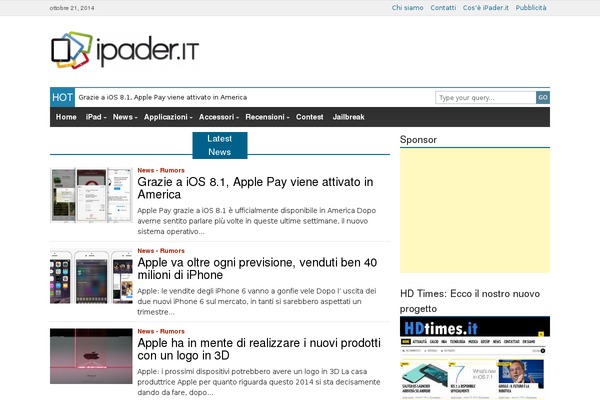600x400 pixels.
Task: Click the GO search button
Action: coord(543,98)
